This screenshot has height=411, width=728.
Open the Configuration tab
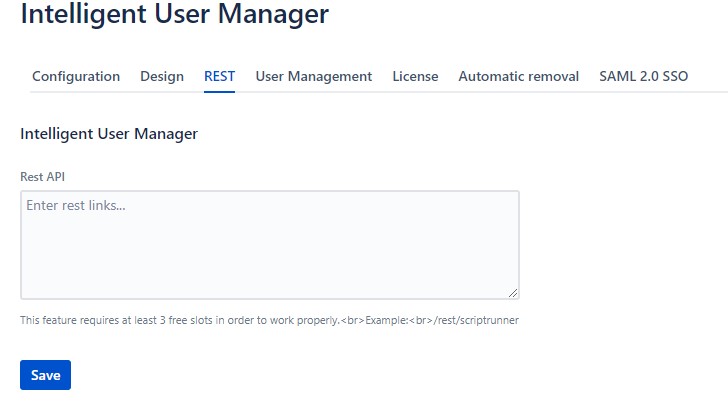76,76
